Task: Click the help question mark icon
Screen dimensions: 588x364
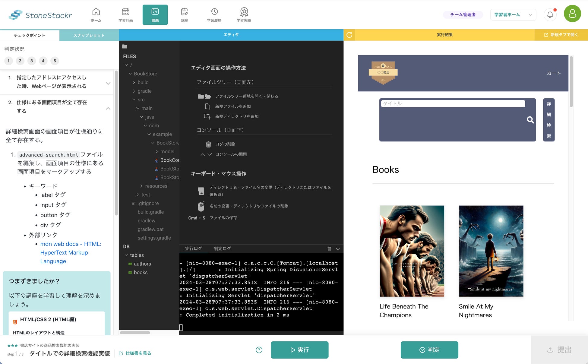Action: (x=259, y=350)
